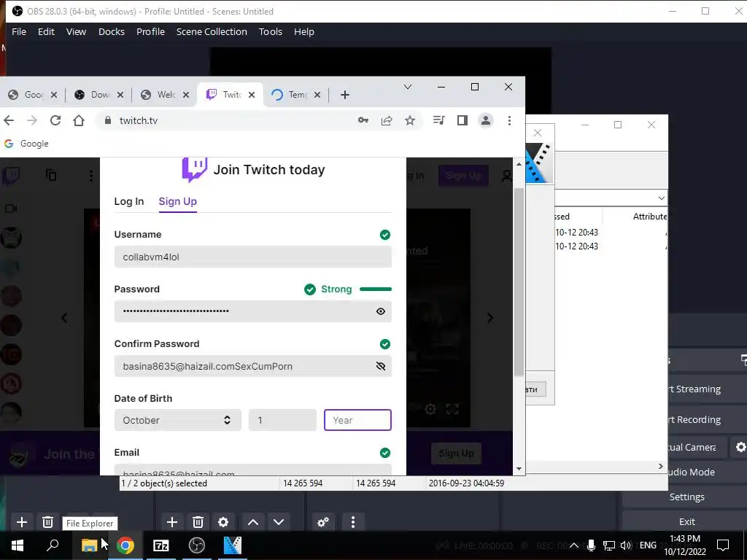Go back in browser history
This screenshot has height=560, width=747.
coord(9,120)
